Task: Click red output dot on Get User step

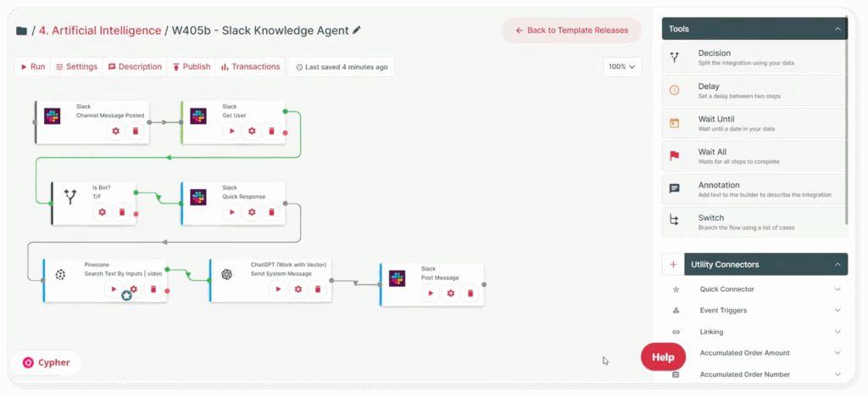Action: pyautogui.click(x=285, y=133)
